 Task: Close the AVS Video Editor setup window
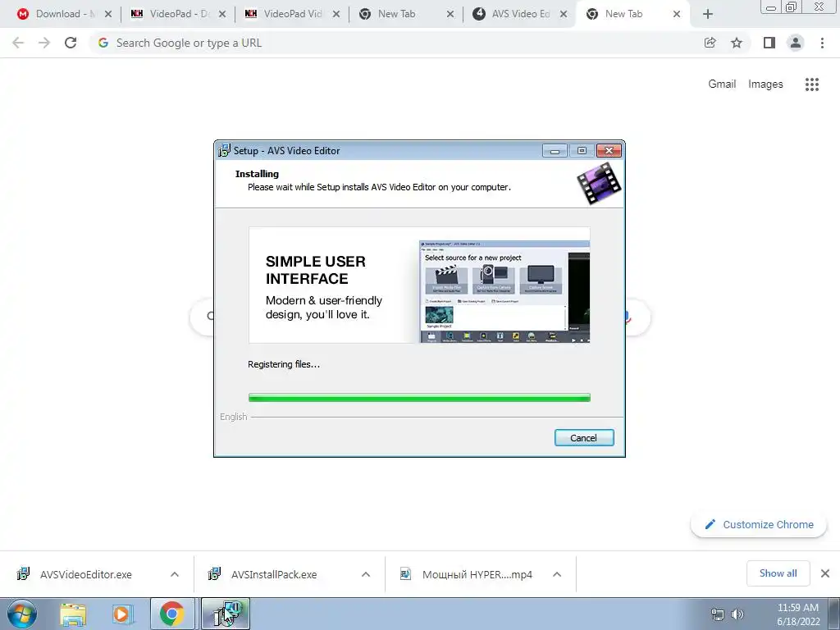609,151
